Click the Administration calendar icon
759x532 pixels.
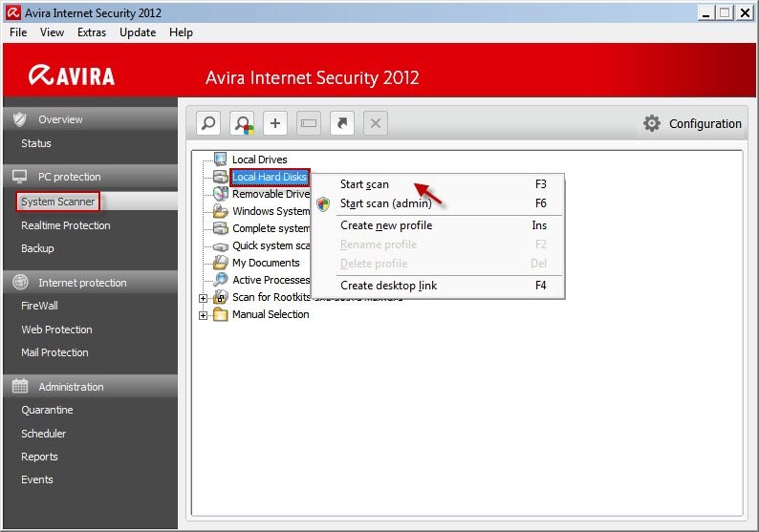click(x=19, y=387)
